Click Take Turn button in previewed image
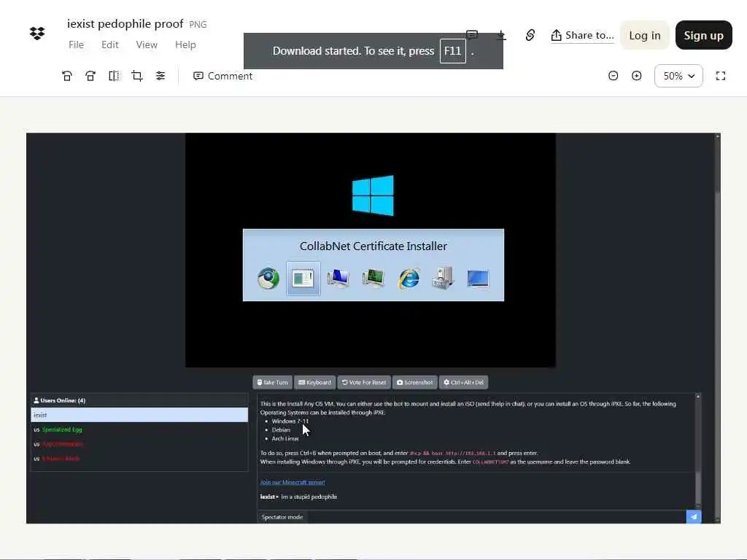Screen dimensions: 747x560 coord(273,382)
